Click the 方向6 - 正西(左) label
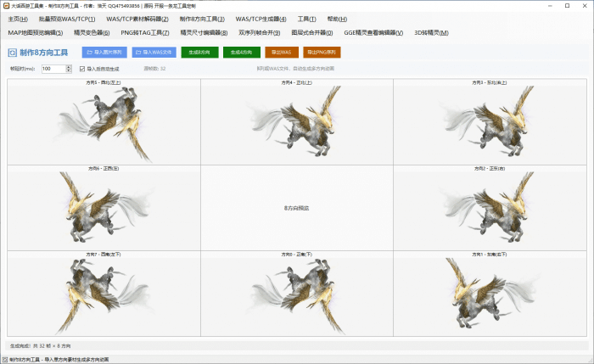594x364 pixels. click(x=104, y=168)
